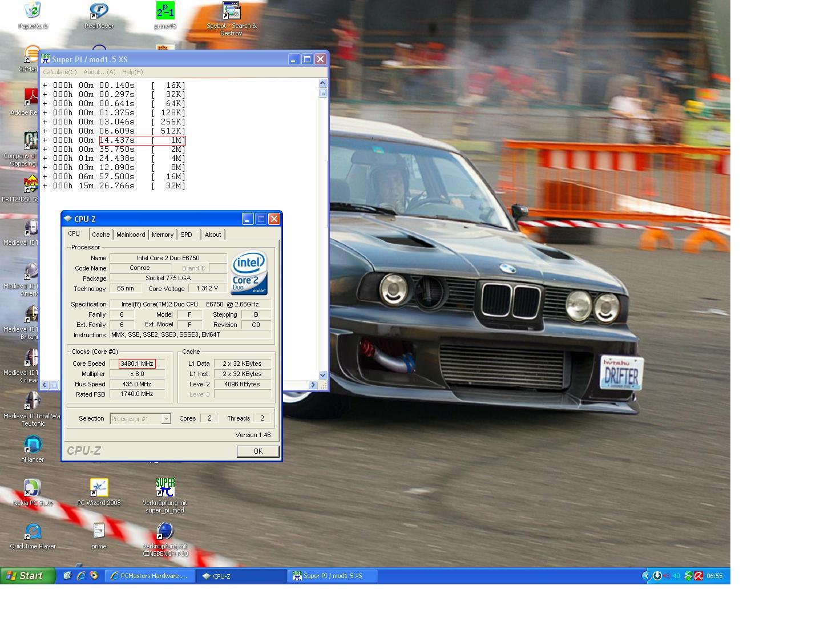Image resolution: width=840 pixels, height=630 pixels.
Task: Expand hidden system tray icons arrow
Action: coord(646,576)
